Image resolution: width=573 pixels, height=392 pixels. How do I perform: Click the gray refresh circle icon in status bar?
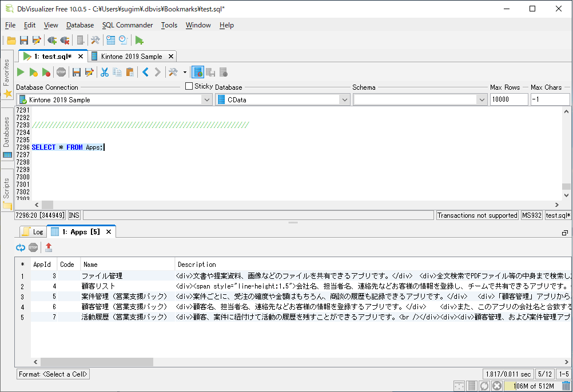(484, 386)
